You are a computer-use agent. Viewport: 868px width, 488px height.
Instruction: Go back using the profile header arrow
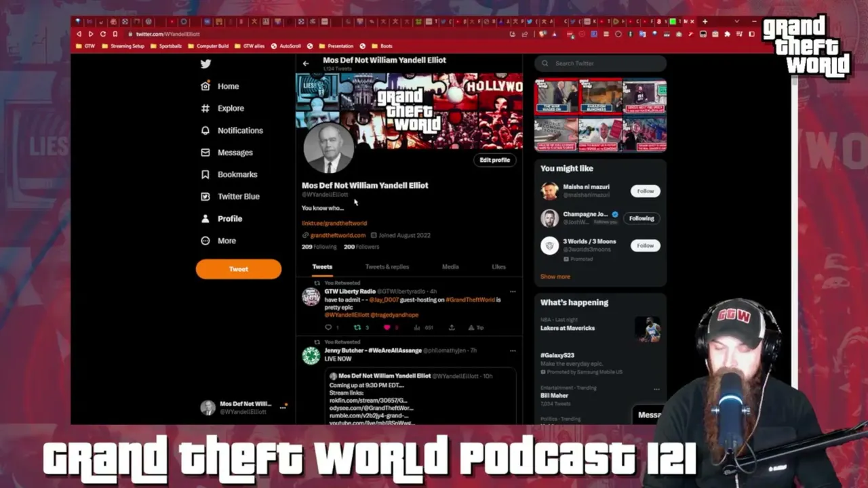point(306,64)
